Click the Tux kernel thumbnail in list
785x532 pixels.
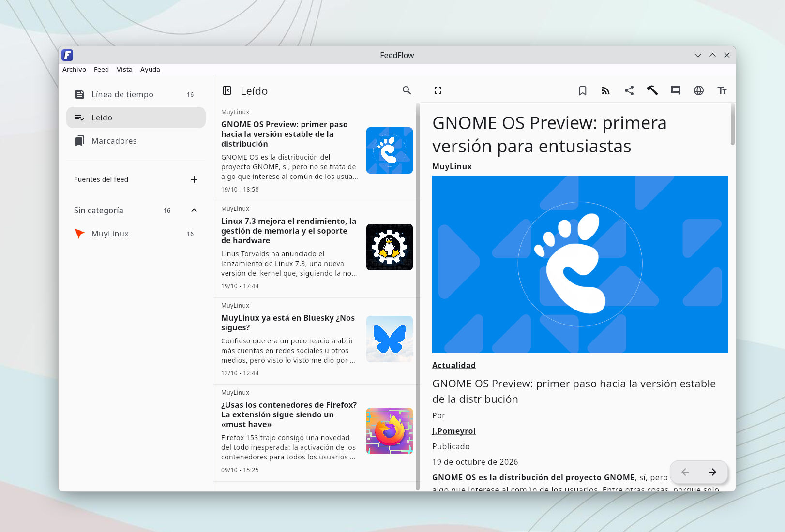tap(390, 247)
